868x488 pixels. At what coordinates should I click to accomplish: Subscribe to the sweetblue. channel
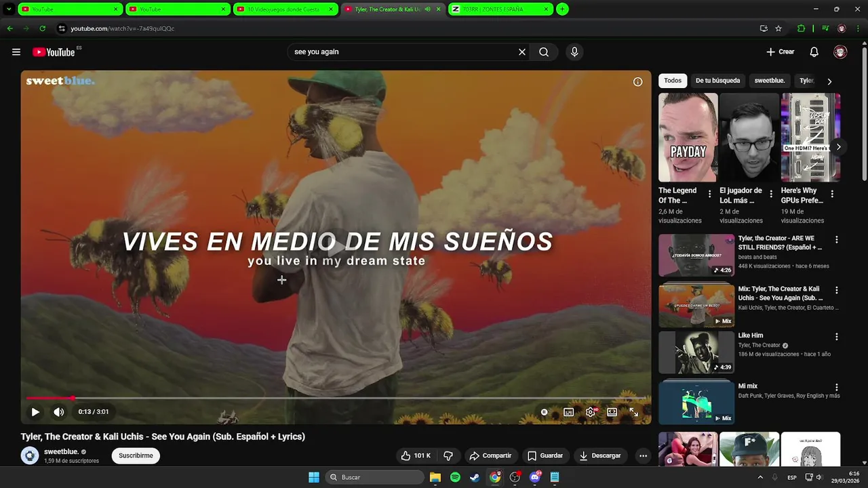(x=136, y=455)
